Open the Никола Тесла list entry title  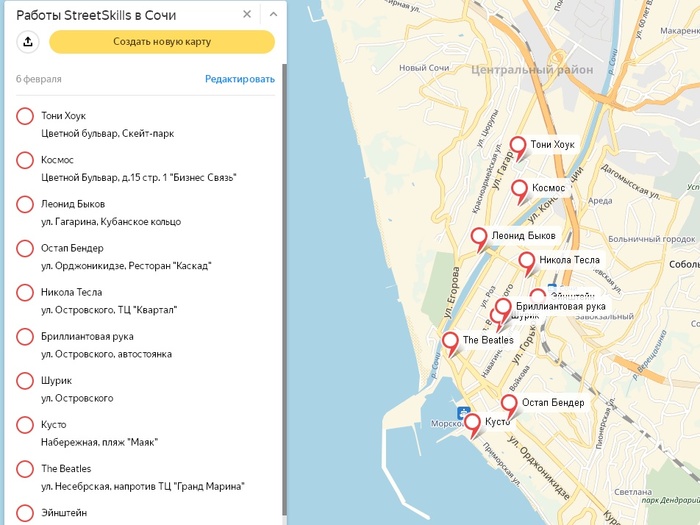[71, 292]
